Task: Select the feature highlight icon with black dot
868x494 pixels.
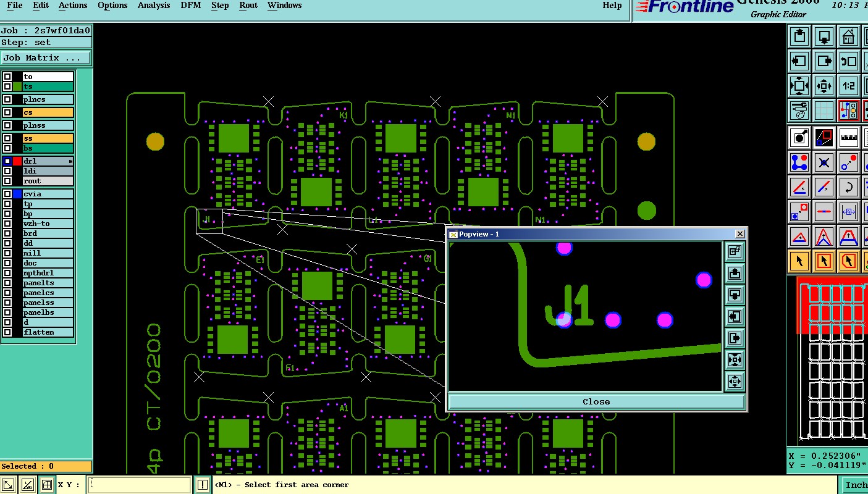Action: (x=799, y=138)
